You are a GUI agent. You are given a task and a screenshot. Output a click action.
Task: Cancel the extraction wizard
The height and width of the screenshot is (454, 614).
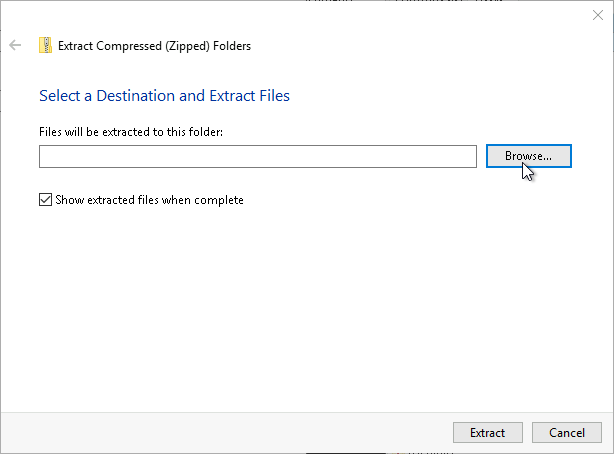tap(566, 433)
